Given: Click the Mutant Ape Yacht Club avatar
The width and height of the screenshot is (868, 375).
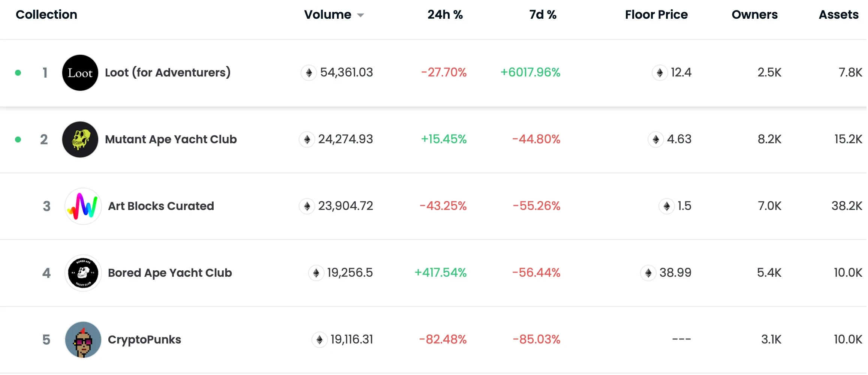Looking at the screenshot, I should (x=80, y=139).
